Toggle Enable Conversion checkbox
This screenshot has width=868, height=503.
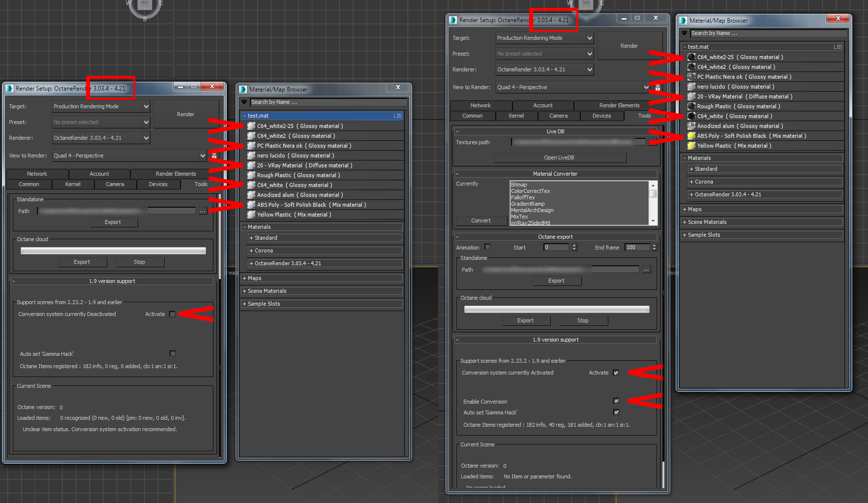(x=616, y=401)
